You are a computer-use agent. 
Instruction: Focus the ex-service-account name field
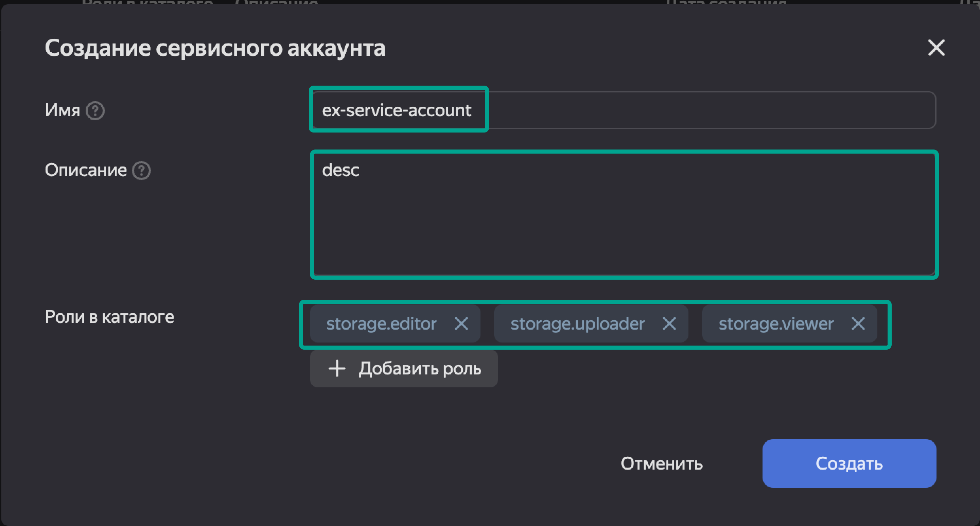click(397, 110)
